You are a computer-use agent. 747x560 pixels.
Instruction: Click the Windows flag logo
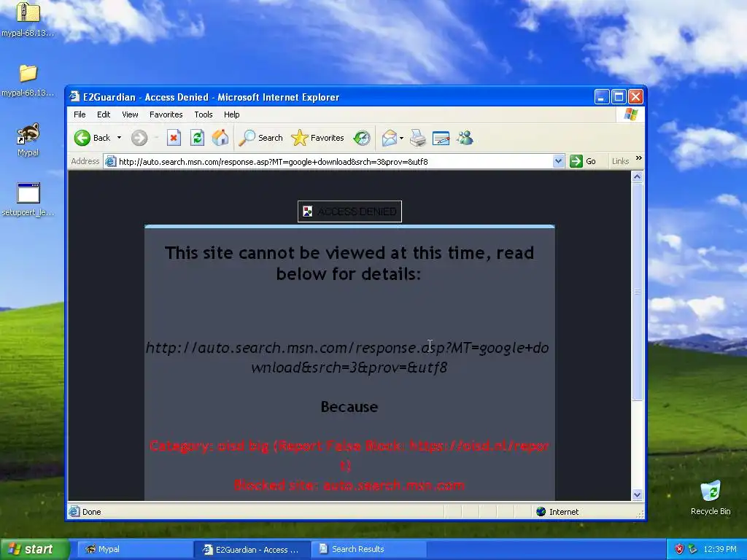(x=631, y=114)
